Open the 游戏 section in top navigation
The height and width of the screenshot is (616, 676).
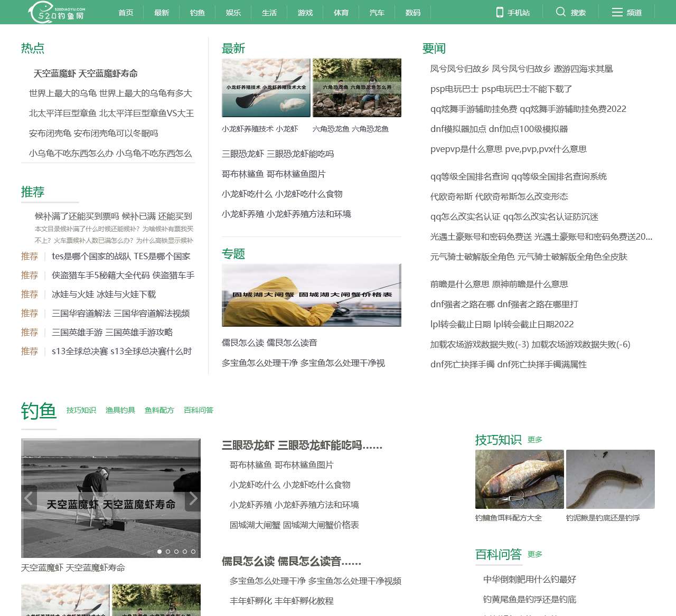[x=305, y=12]
